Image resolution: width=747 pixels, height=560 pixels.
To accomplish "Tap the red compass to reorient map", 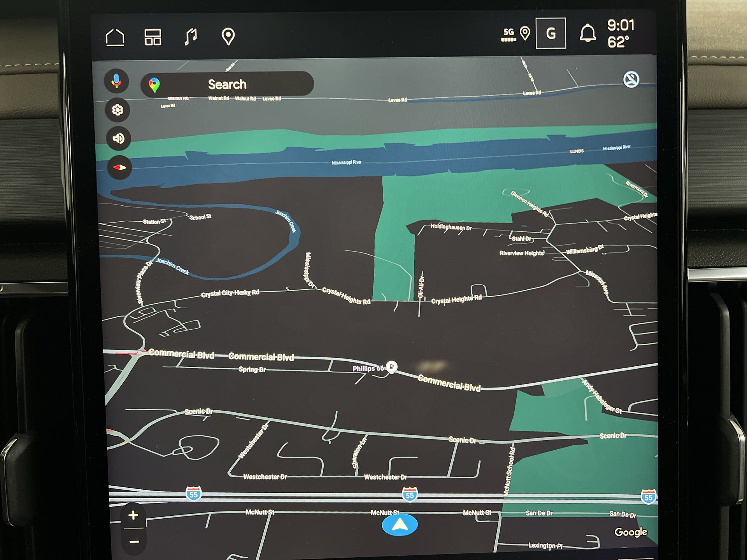I will [120, 168].
